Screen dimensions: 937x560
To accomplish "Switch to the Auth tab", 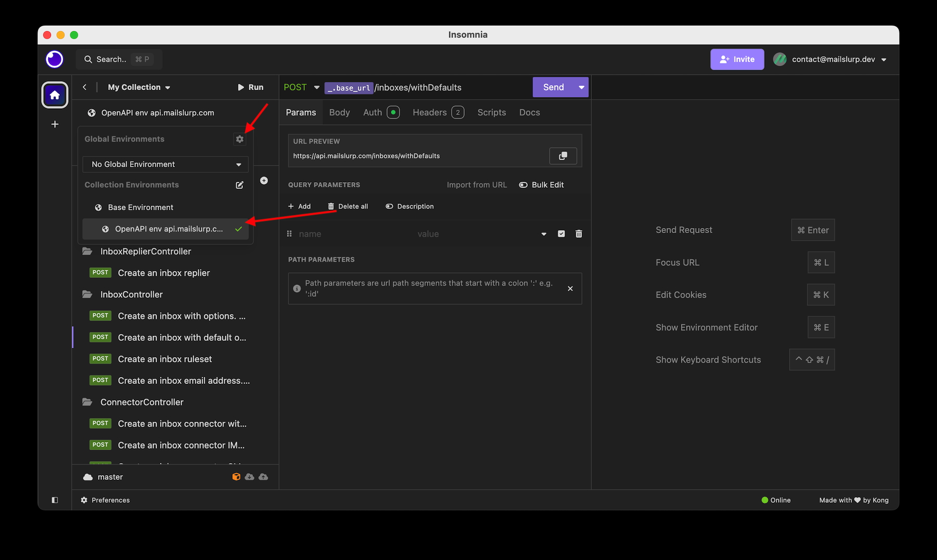I will coord(381,112).
